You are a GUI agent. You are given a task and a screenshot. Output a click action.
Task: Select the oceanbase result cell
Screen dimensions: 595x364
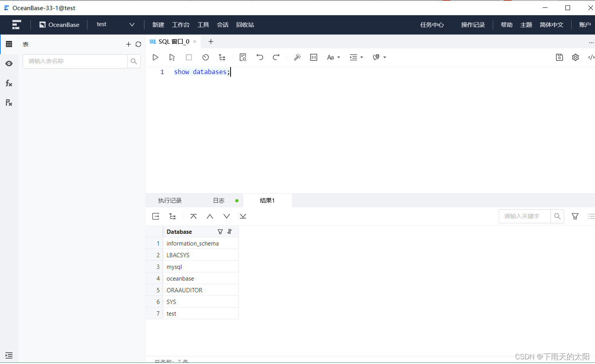(201, 278)
